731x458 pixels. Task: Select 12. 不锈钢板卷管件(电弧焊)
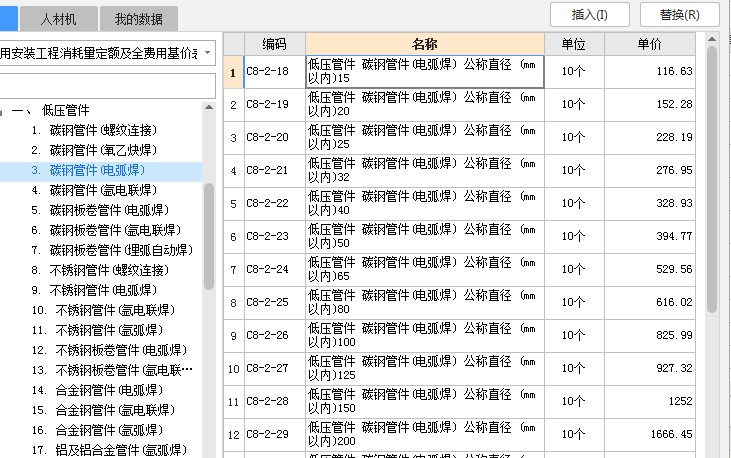click(110, 351)
